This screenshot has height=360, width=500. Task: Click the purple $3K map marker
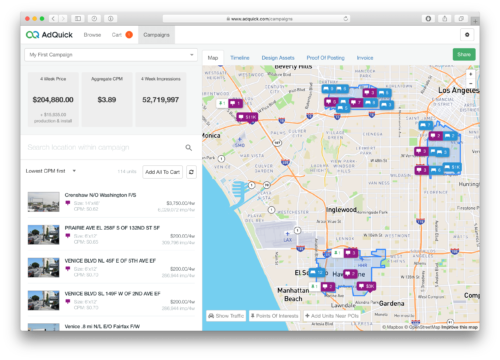pyautogui.click(x=366, y=286)
